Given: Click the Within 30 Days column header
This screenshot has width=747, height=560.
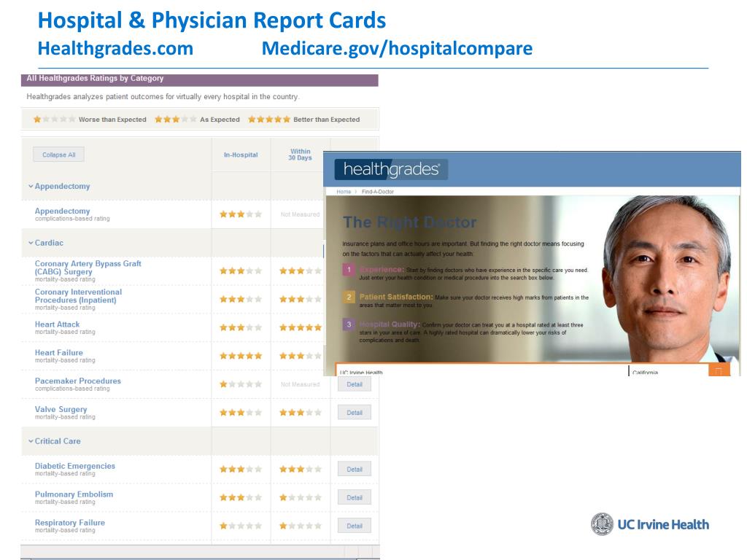Looking at the screenshot, I should point(300,155).
